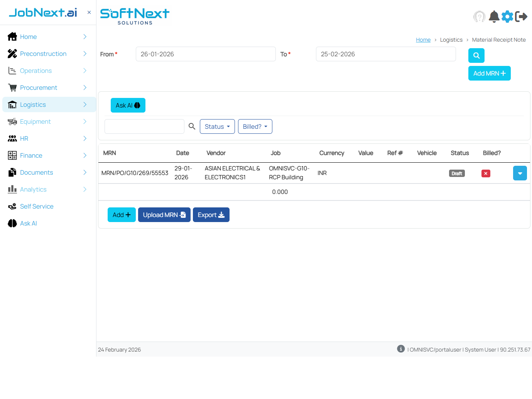This screenshot has width=532, height=399.
Task: Expand row actions dropdown for MRN record
Action: (x=520, y=173)
